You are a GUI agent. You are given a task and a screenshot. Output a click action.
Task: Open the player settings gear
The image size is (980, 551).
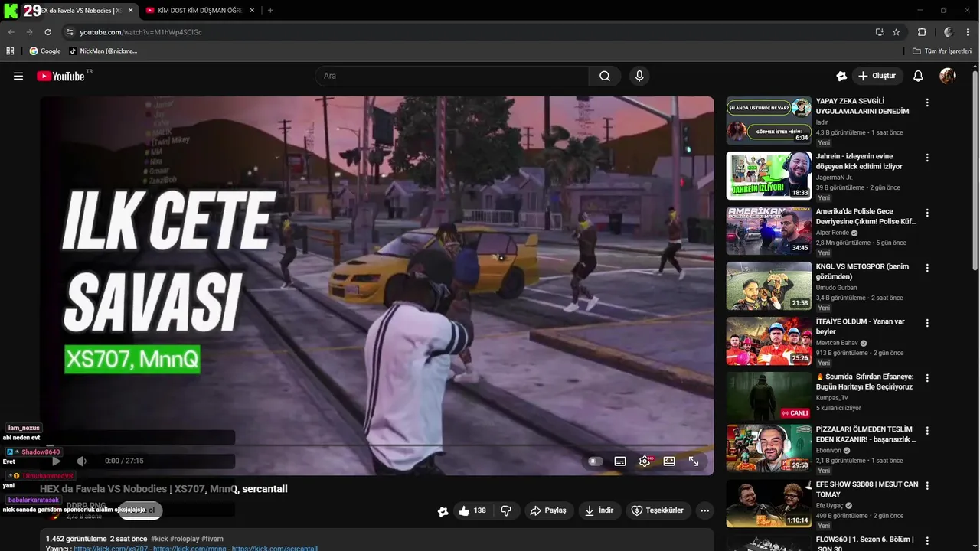pos(645,461)
